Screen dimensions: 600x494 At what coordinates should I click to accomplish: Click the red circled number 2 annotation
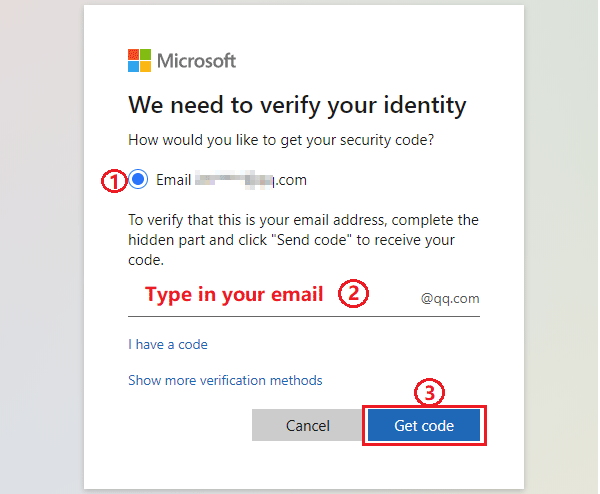tap(353, 293)
